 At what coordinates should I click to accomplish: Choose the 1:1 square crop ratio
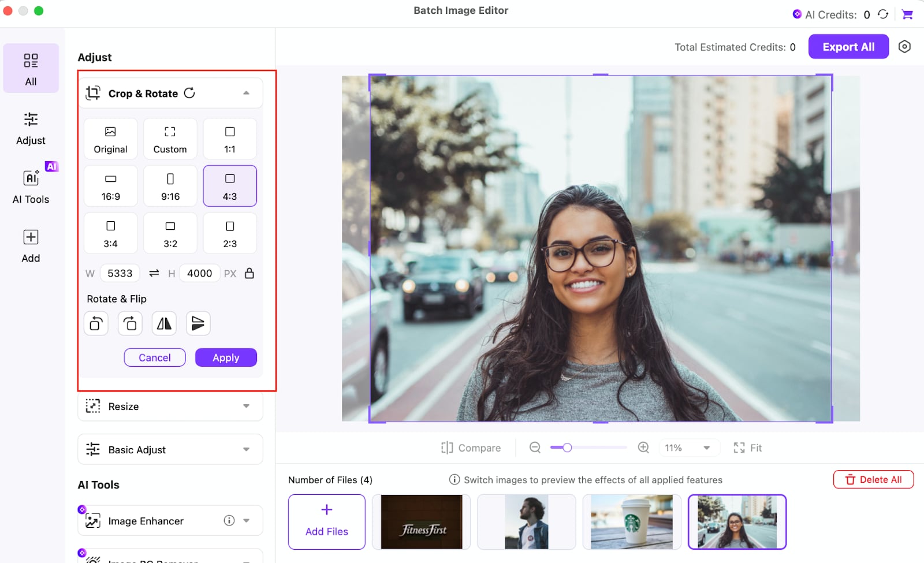230,139
